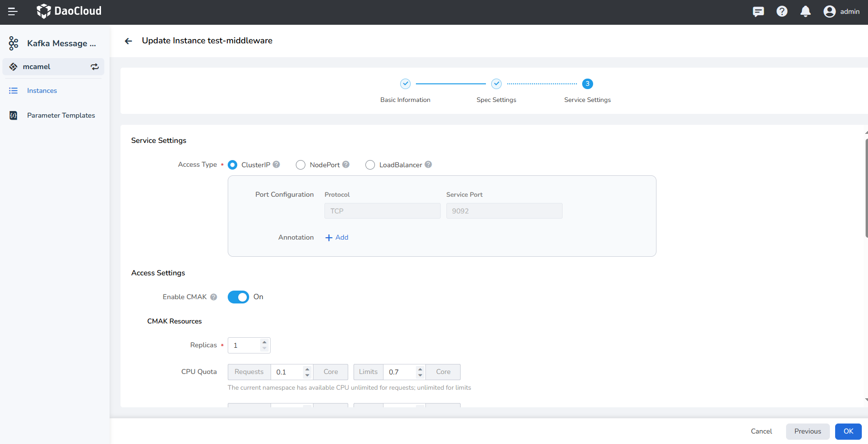
Task: Decrease CPU Requests using the down arrow
Action: pyautogui.click(x=307, y=375)
